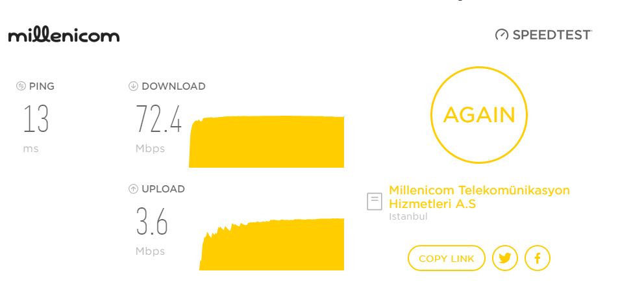Click the ping arrows icon
Image resolution: width=644 pixels, height=299 pixels.
(x=21, y=86)
